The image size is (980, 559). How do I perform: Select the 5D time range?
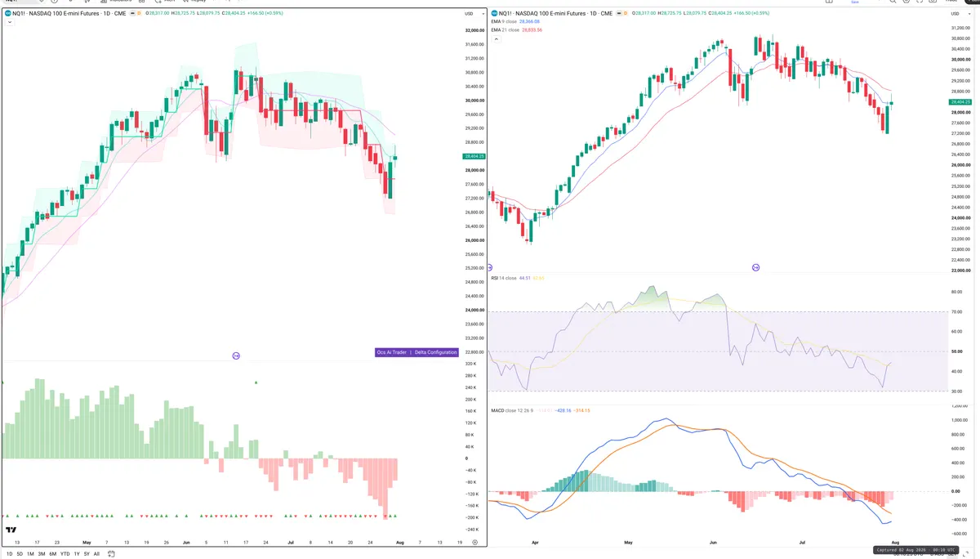click(x=20, y=554)
